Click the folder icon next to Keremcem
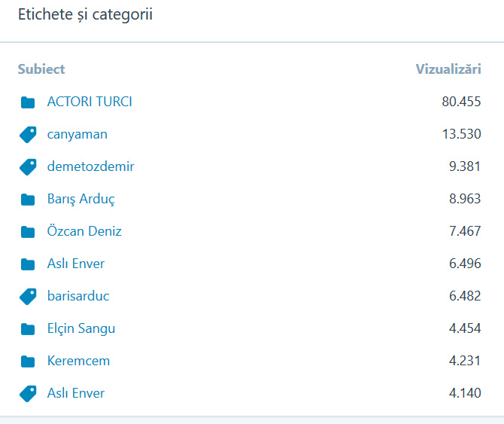The width and height of the screenshot is (504, 424). click(x=28, y=361)
